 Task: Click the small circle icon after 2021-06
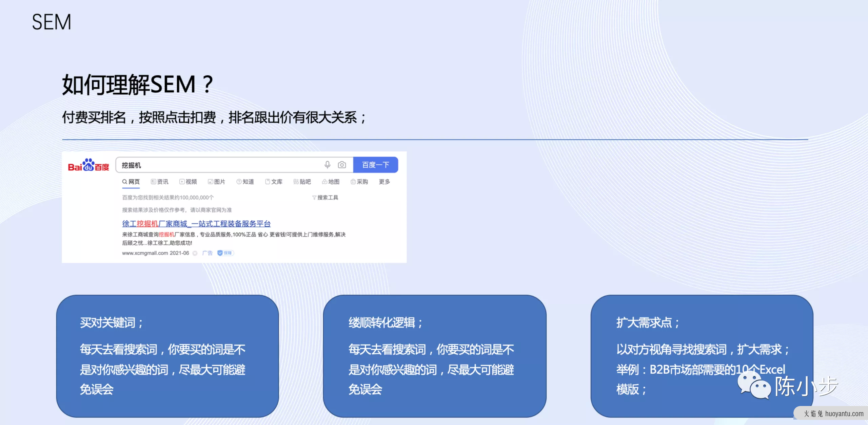click(x=195, y=253)
